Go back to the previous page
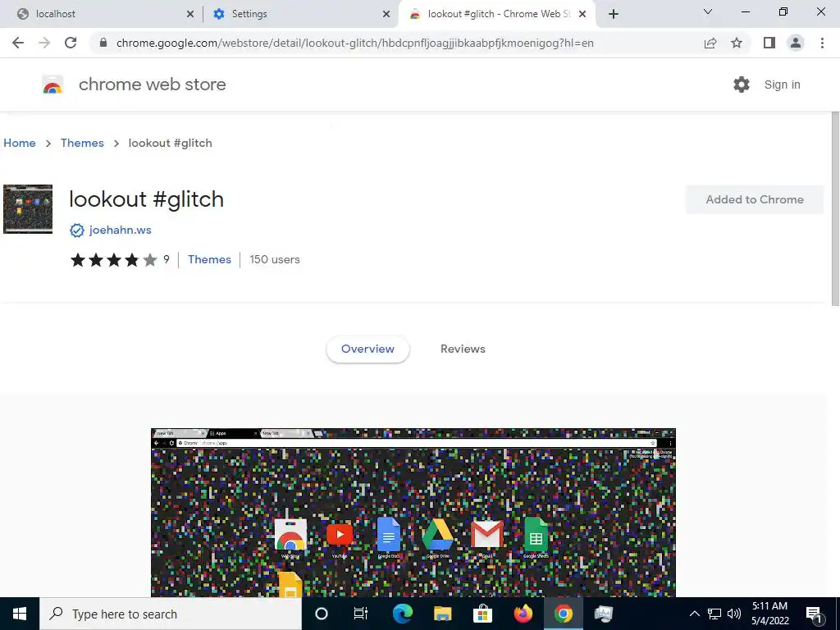Screen dimensions: 840x630 pos(18,43)
